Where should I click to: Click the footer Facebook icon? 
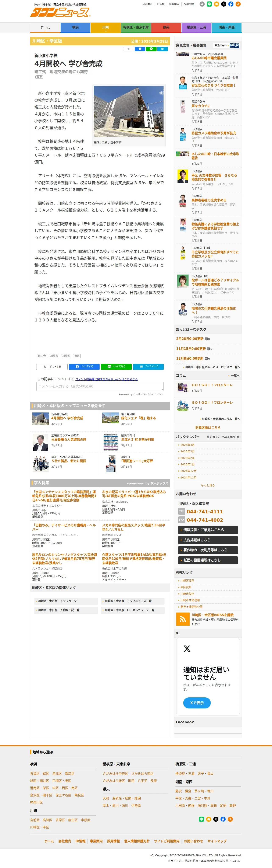pos(223,819)
